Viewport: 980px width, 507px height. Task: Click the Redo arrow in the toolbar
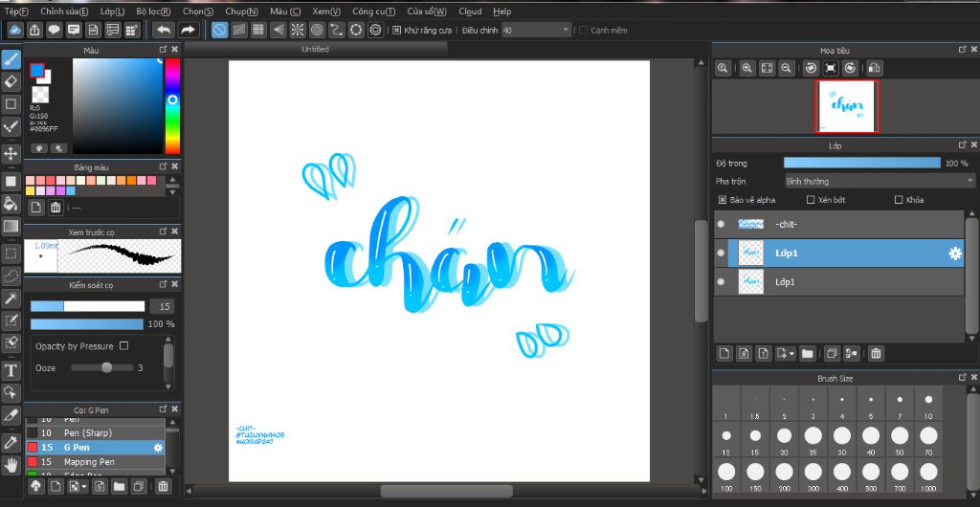point(187,30)
